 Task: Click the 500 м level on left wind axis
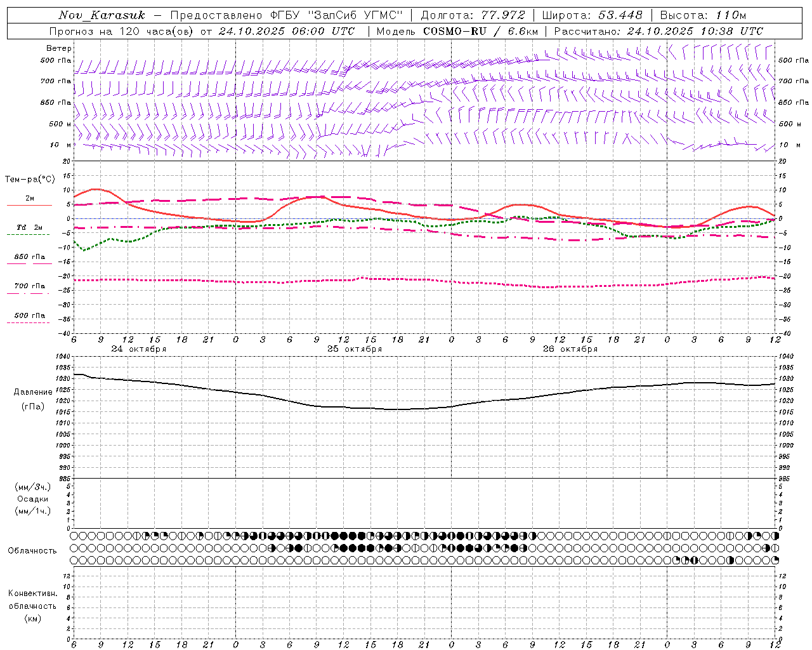point(60,124)
